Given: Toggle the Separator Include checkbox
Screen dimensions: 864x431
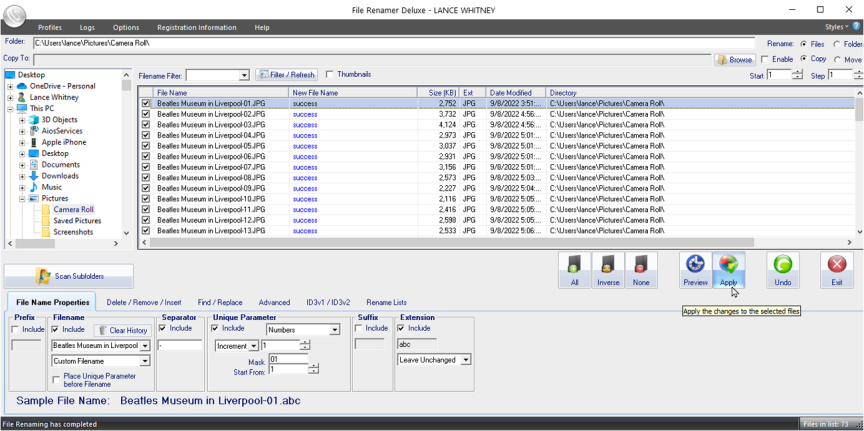Looking at the screenshot, I should point(163,328).
